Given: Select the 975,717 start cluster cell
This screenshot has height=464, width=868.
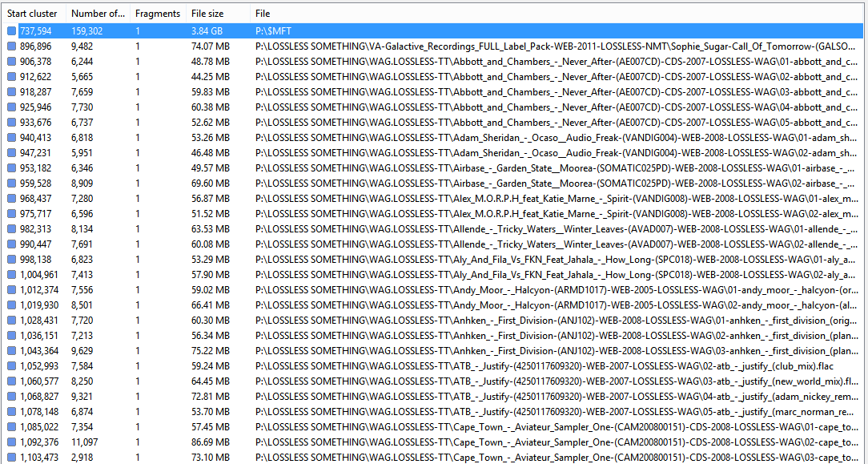Looking at the screenshot, I should coord(35,212).
